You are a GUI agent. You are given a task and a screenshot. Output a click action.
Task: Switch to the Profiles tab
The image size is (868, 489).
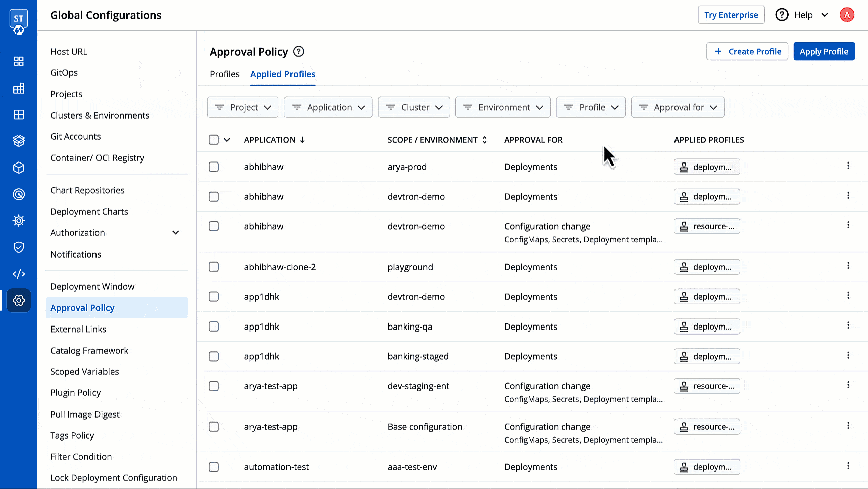tap(224, 74)
